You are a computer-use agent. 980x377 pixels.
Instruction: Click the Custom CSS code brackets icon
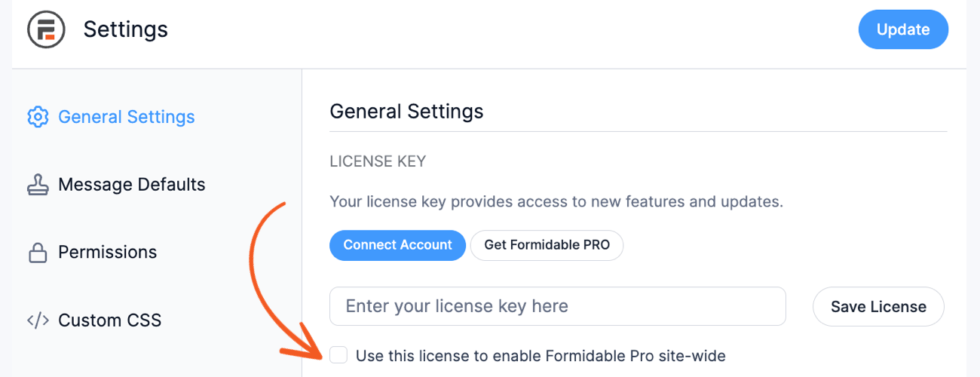(38, 320)
